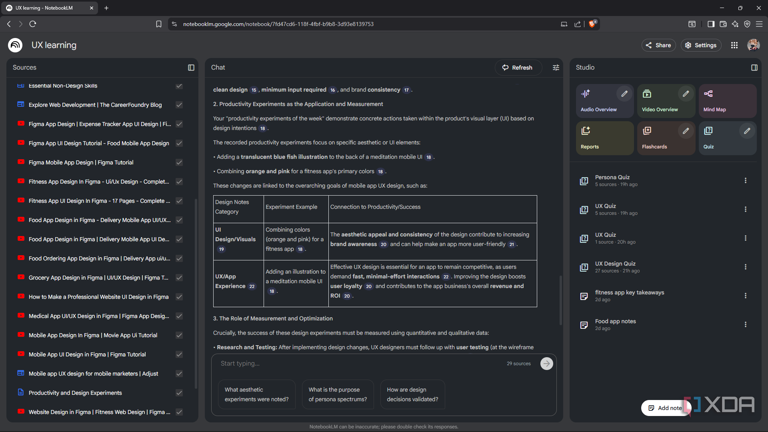Collapse the Sources panel
The height and width of the screenshot is (432, 768).
pyautogui.click(x=191, y=68)
